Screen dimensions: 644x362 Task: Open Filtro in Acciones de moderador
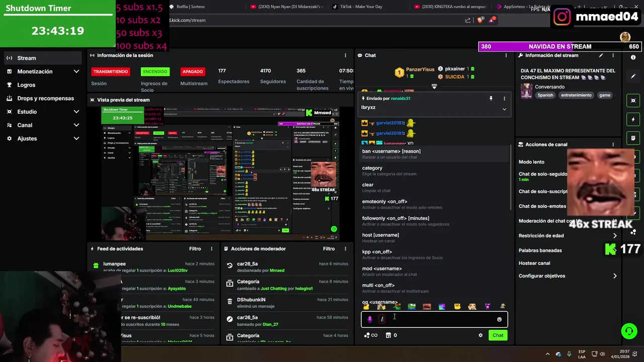click(x=329, y=249)
